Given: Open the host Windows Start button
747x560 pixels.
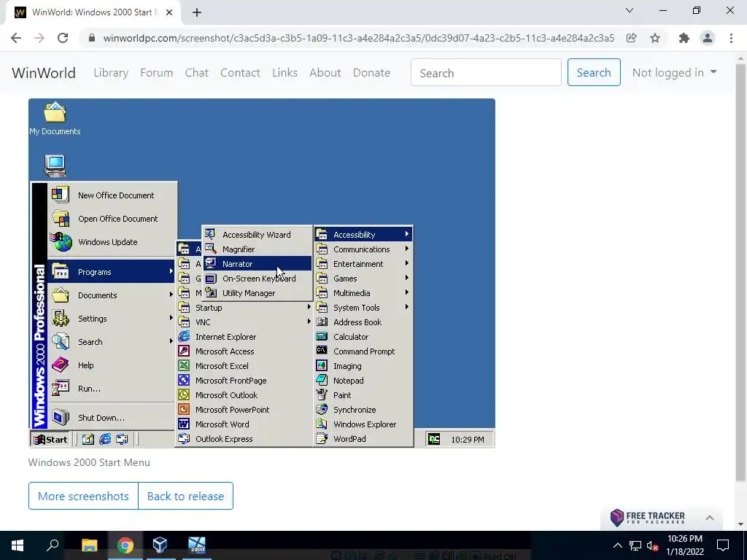Looking at the screenshot, I should click(18, 545).
